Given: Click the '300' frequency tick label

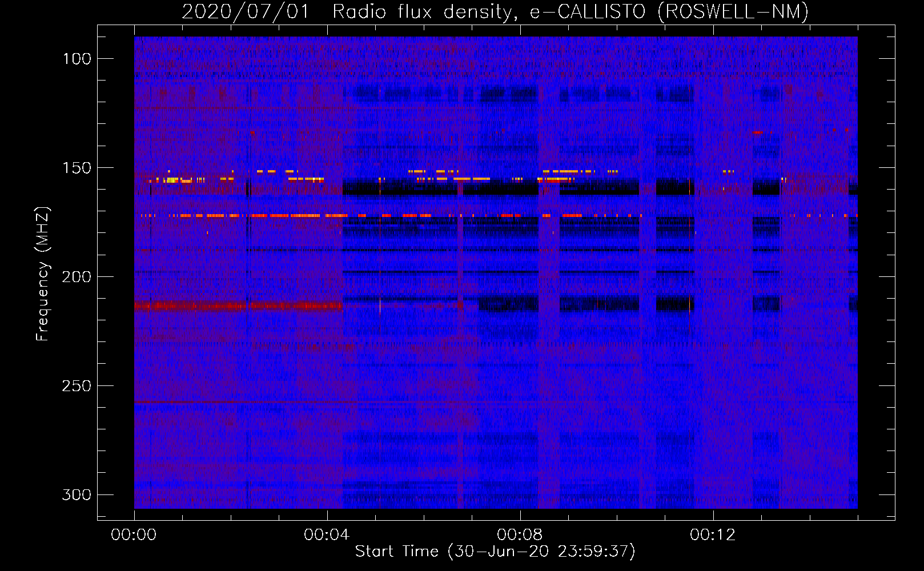Looking at the screenshot, I should [77, 494].
